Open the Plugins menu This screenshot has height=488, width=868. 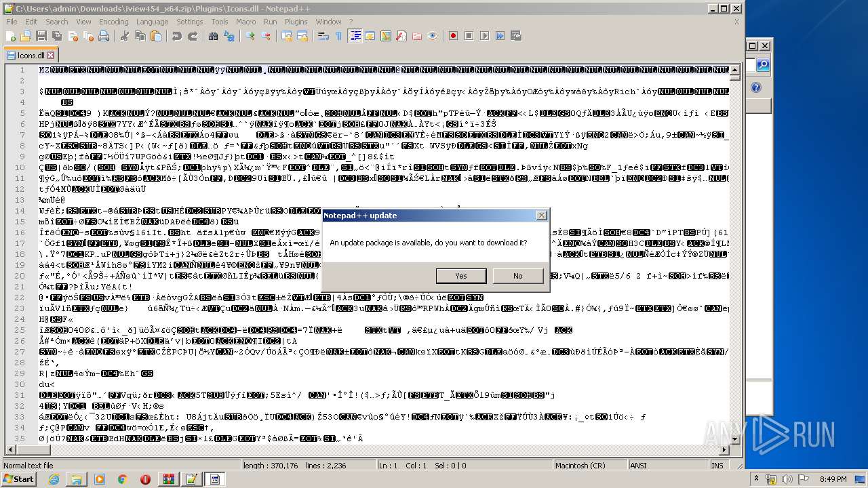pos(296,22)
